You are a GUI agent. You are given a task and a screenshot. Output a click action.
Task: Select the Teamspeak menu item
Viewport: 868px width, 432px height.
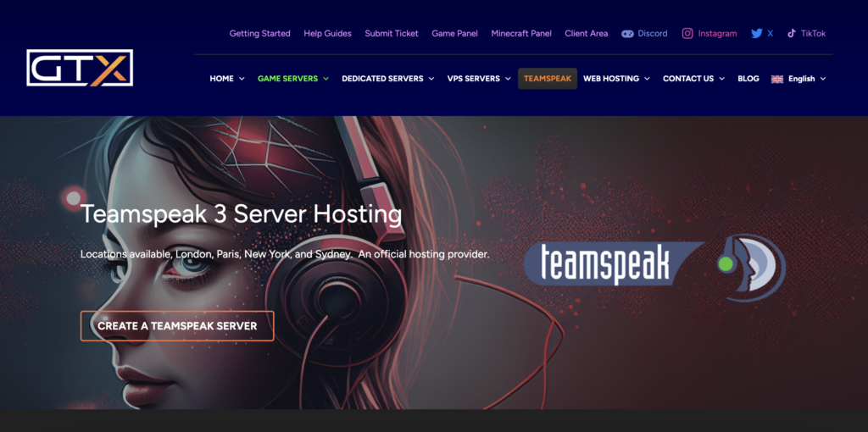click(x=548, y=79)
